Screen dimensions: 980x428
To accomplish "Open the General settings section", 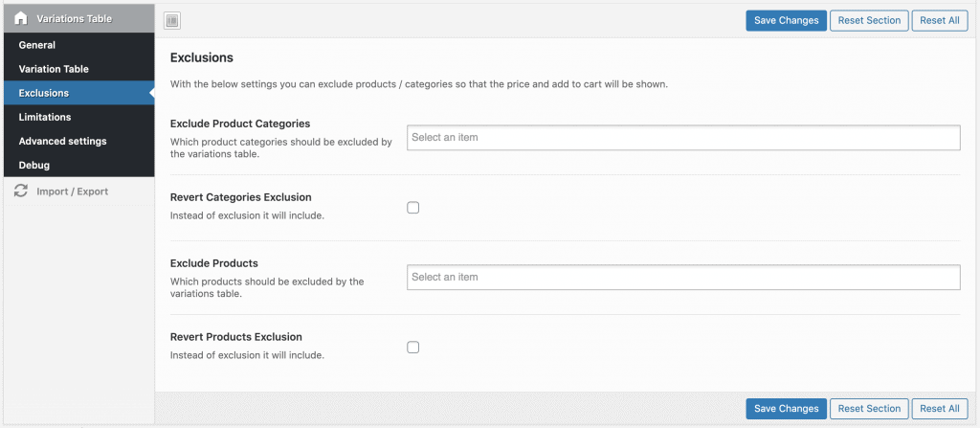I will pyautogui.click(x=37, y=45).
